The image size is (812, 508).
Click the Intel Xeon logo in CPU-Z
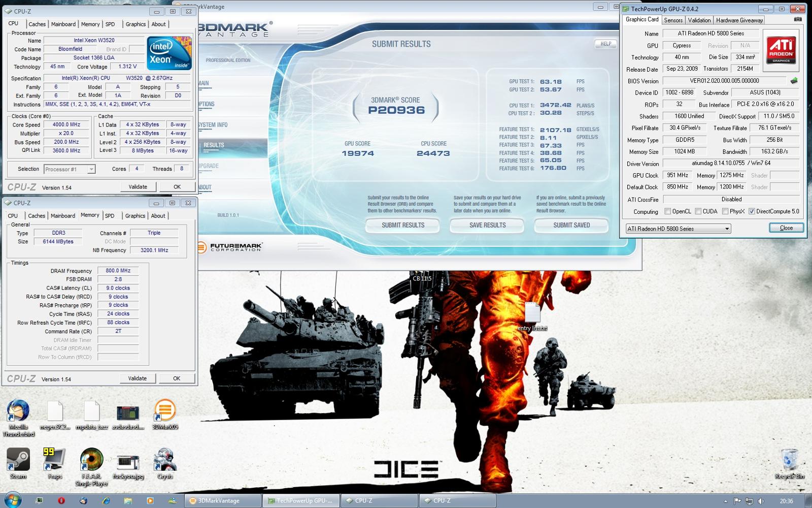pyautogui.click(x=170, y=53)
